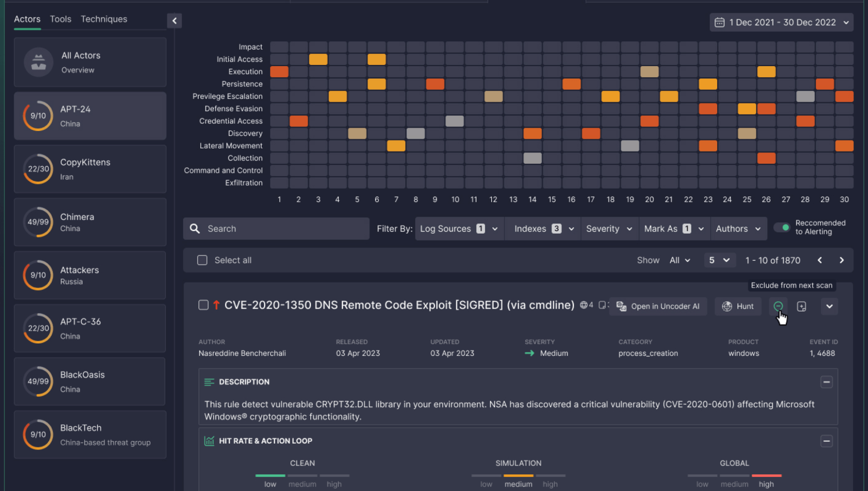
Task: Open the Uncoder AI translation icon
Action: [x=622, y=306]
